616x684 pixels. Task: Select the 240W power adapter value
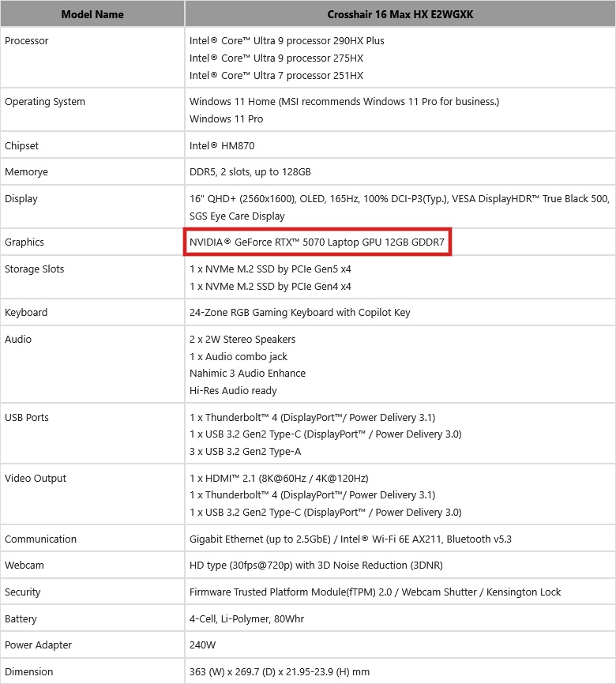201,645
